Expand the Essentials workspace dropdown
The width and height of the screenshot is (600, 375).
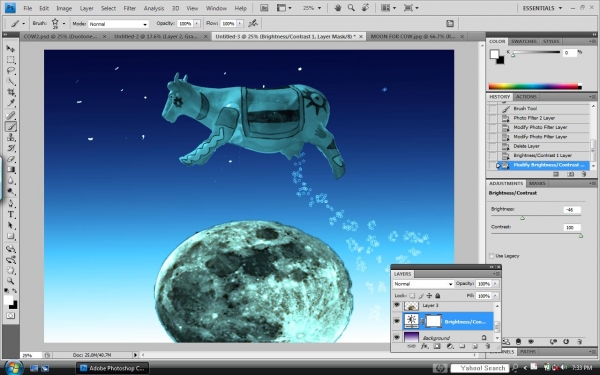(x=542, y=8)
